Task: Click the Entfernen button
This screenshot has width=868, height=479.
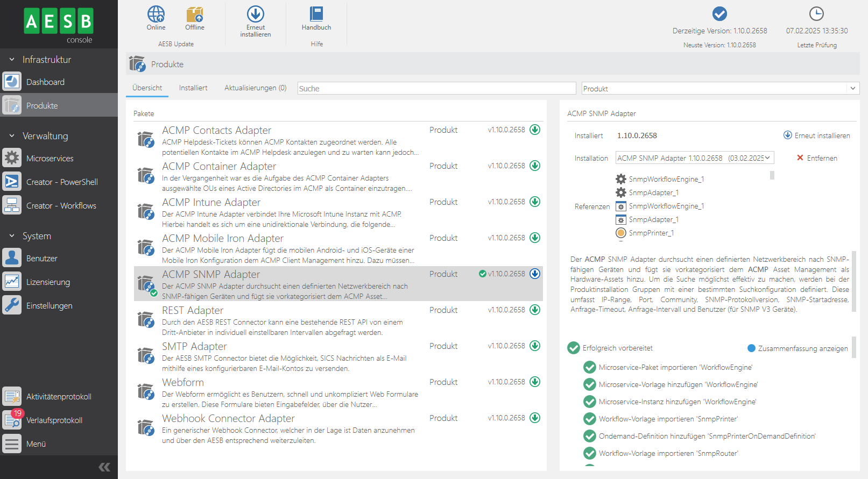Action: [817, 158]
